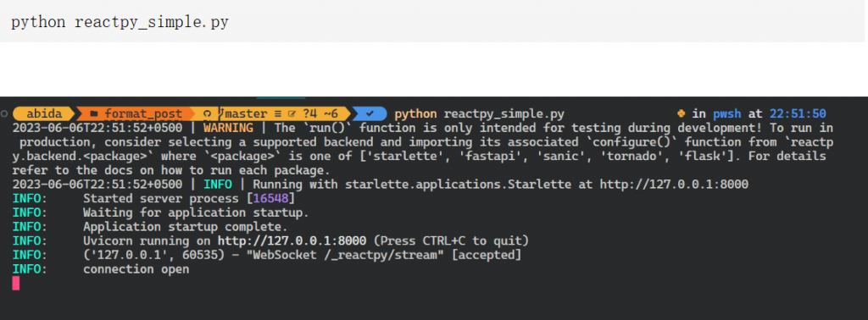Click the blue checkmark status segment

[x=370, y=113]
